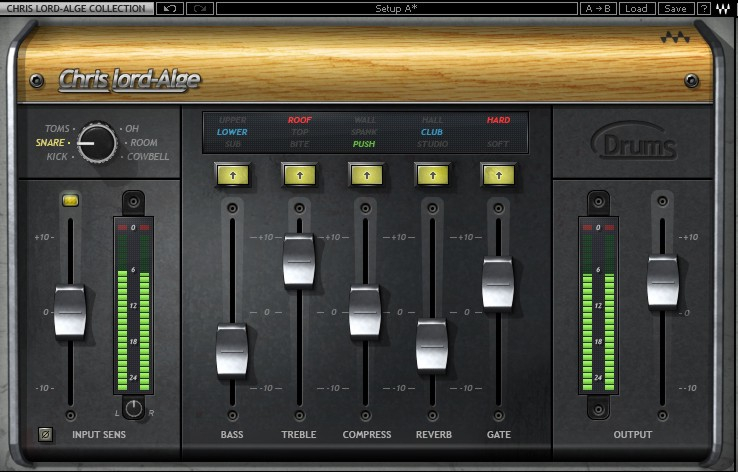738x472 pixels.
Task: Click the A→B copy button
Action: (x=597, y=8)
